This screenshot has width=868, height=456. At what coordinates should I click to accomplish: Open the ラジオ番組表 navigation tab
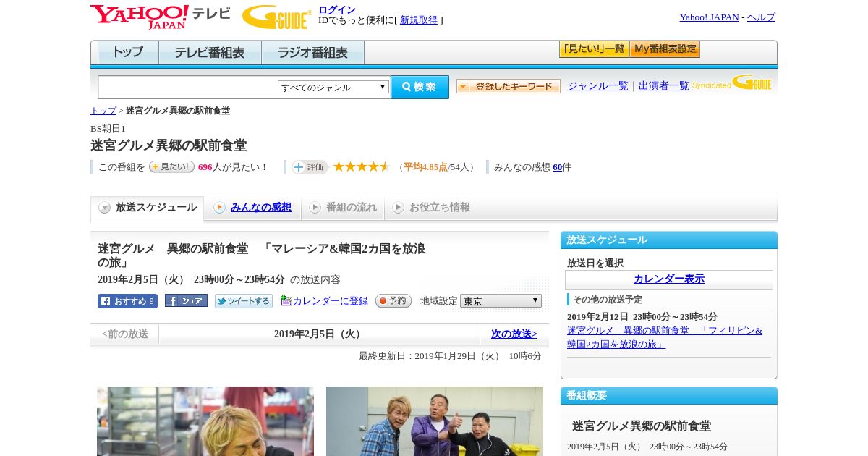(312, 53)
